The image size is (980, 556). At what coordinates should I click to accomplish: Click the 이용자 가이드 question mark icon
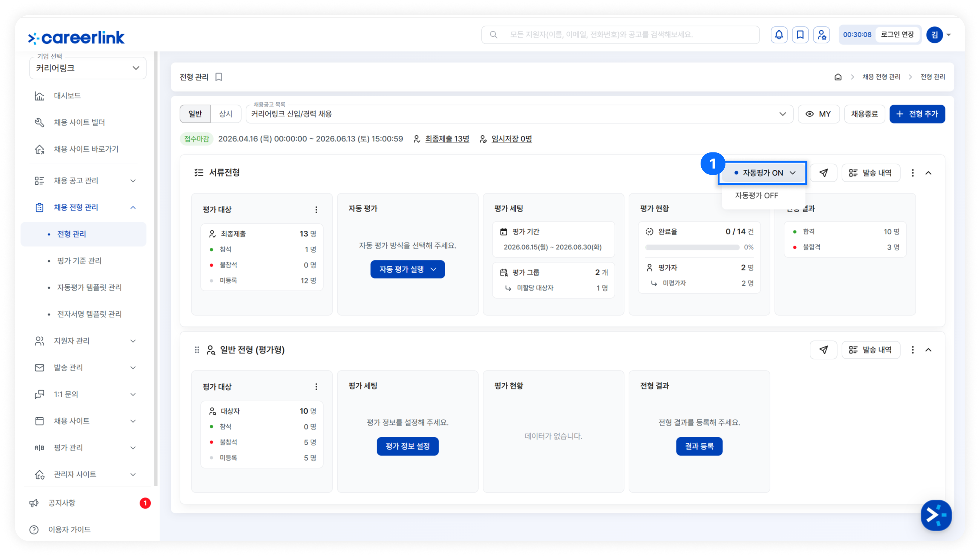click(x=34, y=530)
